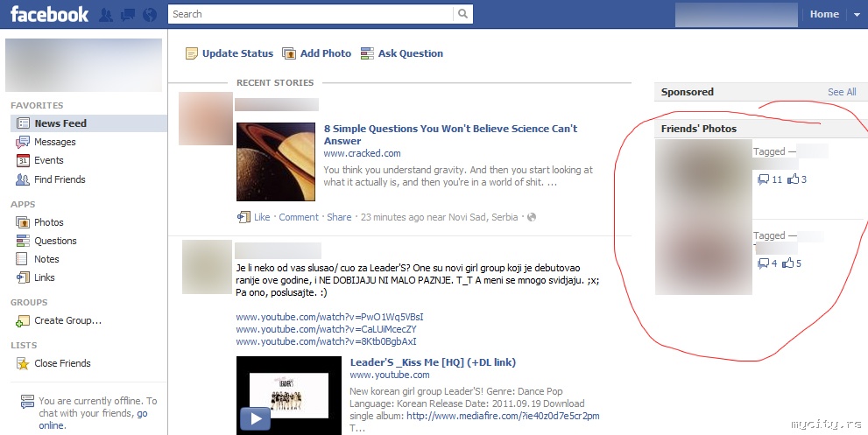Open Leader'S _Kiss Me [HQ] title link

point(433,362)
